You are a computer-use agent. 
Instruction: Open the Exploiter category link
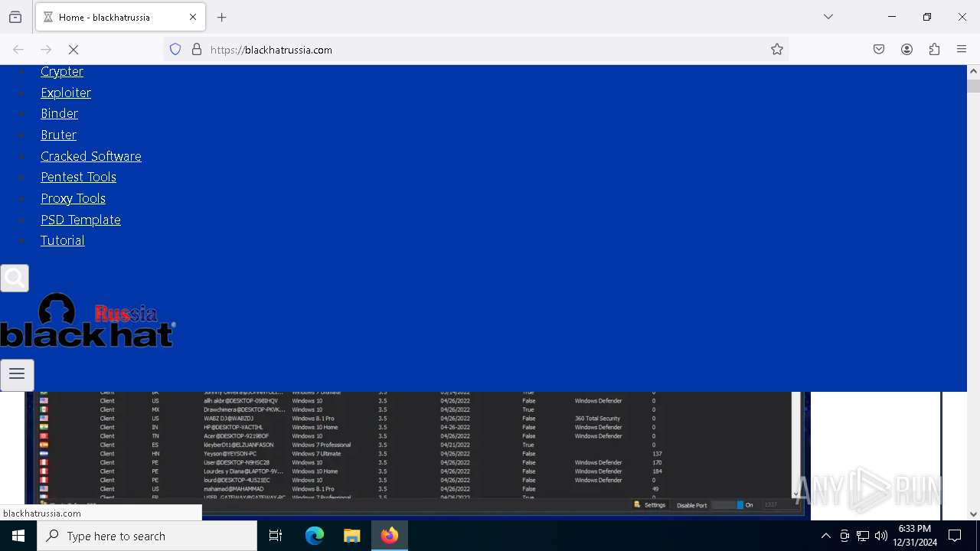66,93
